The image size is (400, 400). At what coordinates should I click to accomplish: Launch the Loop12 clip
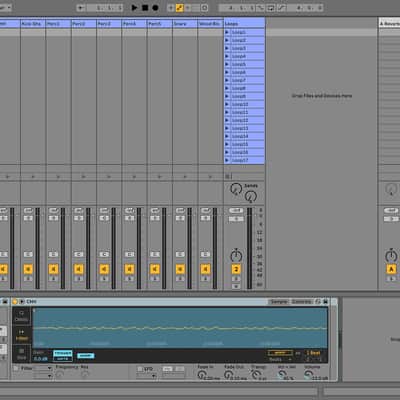pyautogui.click(x=227, y=120)
